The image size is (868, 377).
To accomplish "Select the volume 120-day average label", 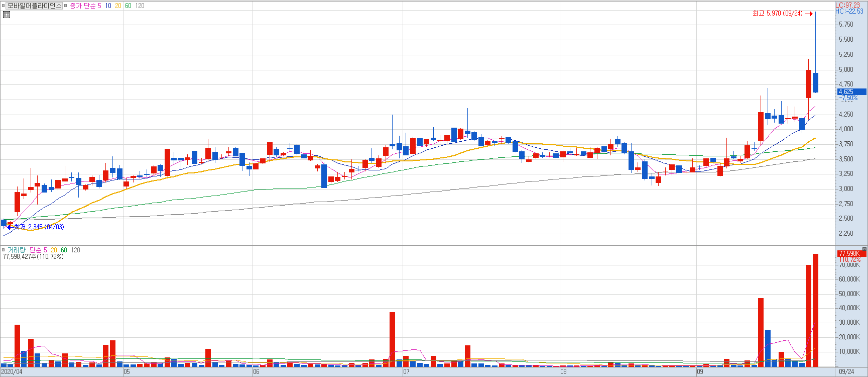I will (75, 250).
